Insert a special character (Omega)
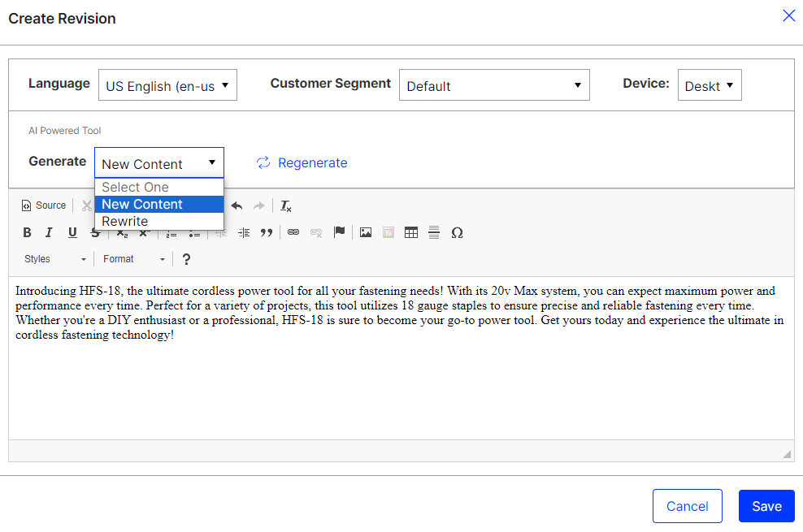Image resolution: width=803 pixels, height=532 pixels. (458, 233)
